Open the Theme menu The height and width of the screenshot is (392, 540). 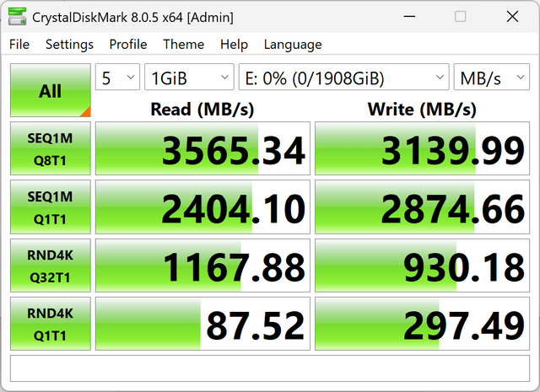[x=184, y=45]
